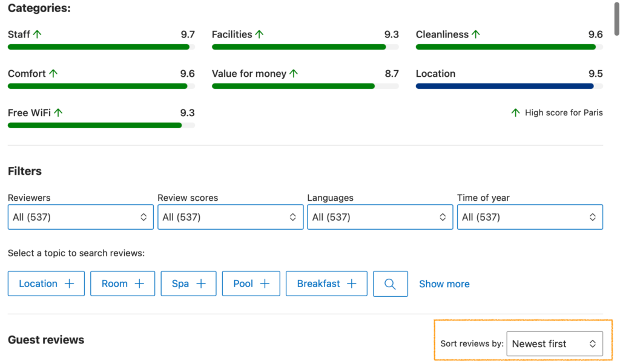Click the plus icon on Room topic
620x364 pixels.
tap(139, 284)
